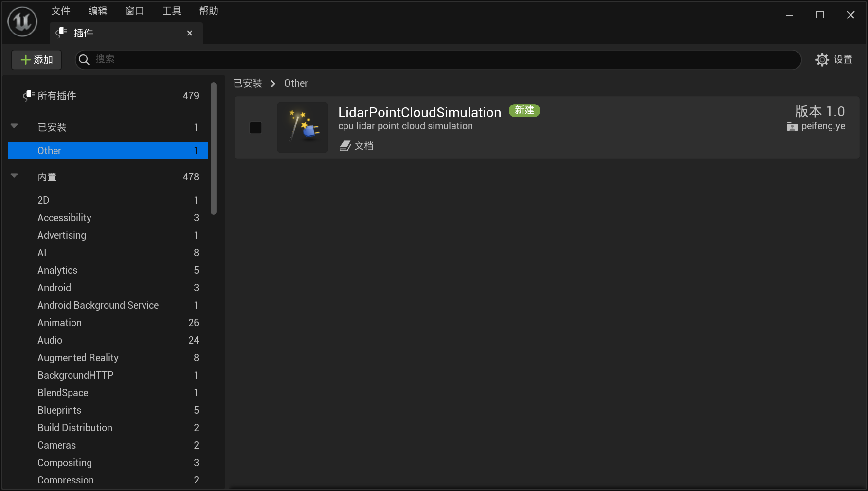The image size is (868, 491).
Task: Click the author folder icon beside peifeng.ye
Action: tap(792, 126)
